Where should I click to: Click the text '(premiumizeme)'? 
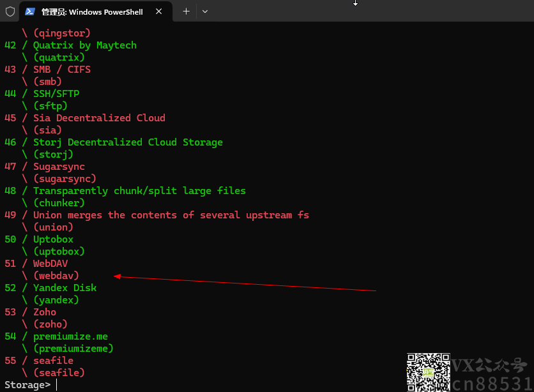coord(73,349)
